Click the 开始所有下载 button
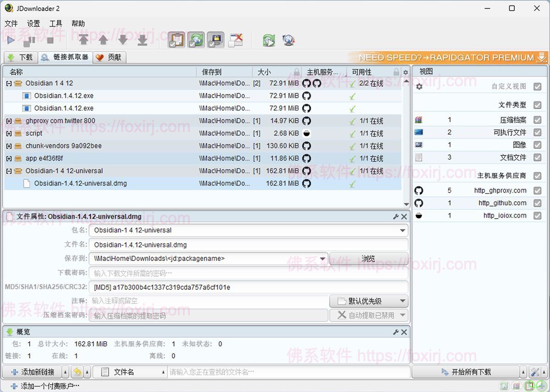Screen dimensions: 550x392 (x=466, y=372)
